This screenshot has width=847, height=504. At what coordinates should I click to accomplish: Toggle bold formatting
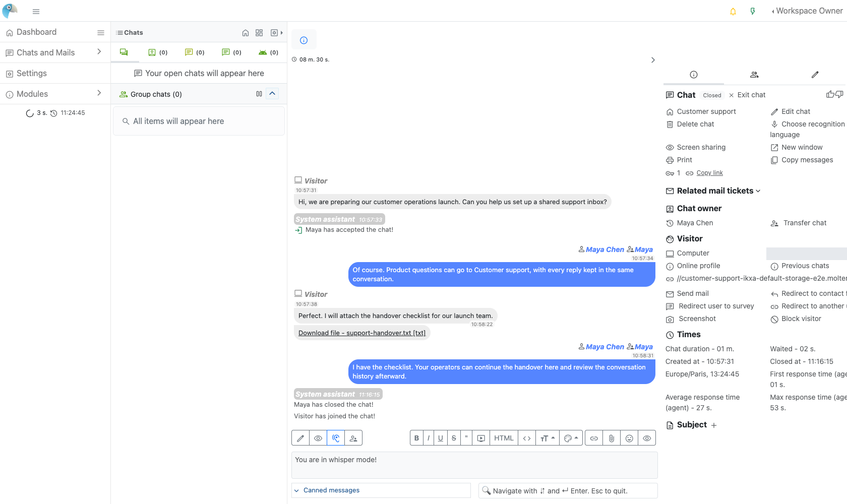point(416,438)
